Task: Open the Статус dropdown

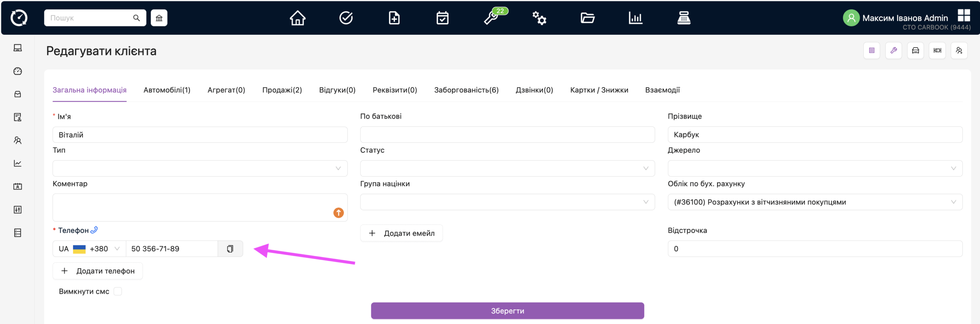Action: tap(507, 168)
